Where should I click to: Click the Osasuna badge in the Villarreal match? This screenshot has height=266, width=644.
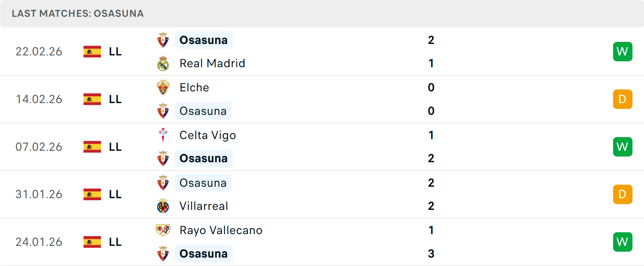163,182
